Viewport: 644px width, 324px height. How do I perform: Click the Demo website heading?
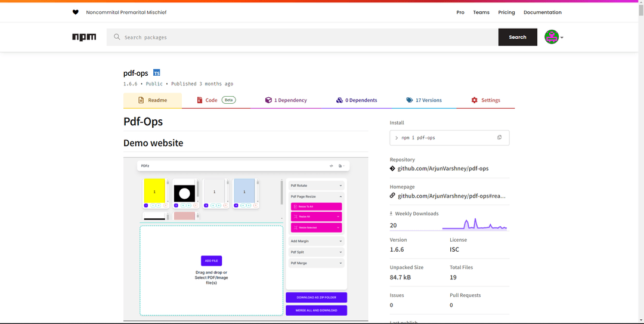pos(153,143)
